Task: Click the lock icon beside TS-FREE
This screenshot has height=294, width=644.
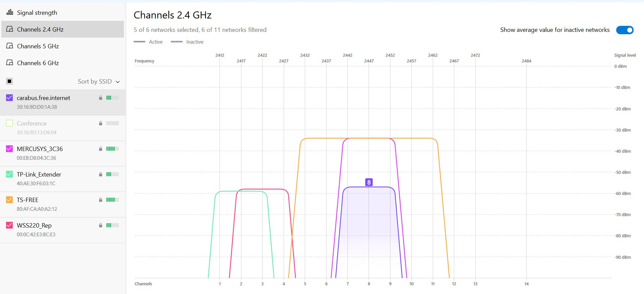Action: tap(100, 200)
